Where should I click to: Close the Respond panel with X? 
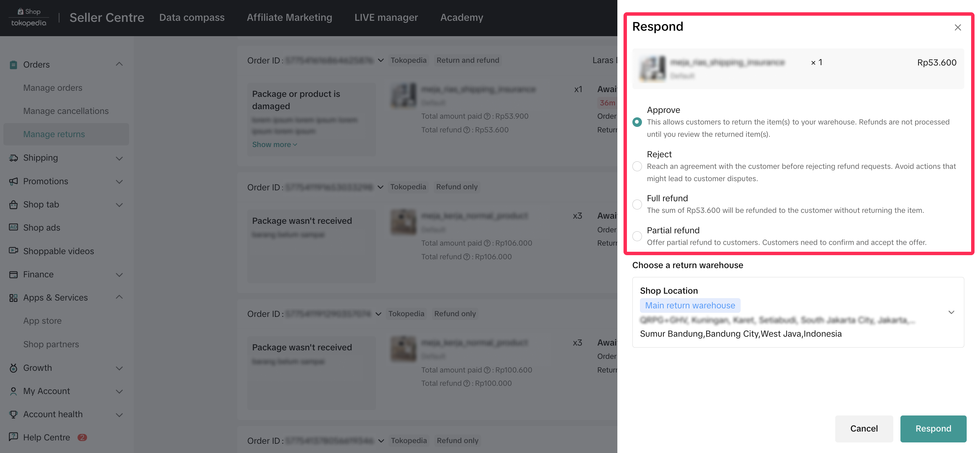point(957,27)
